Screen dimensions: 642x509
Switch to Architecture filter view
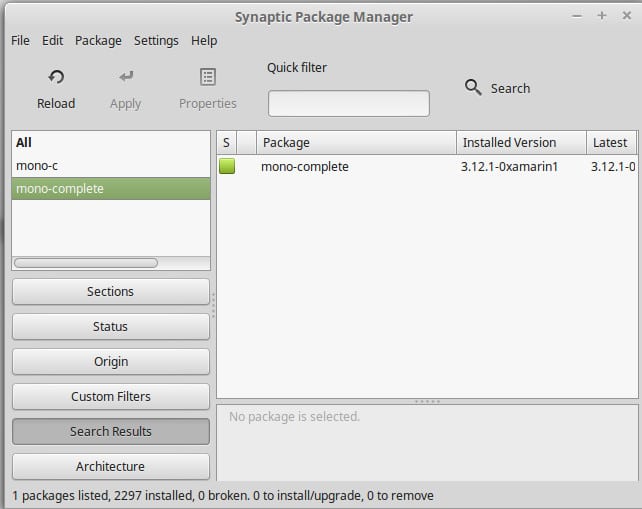110,467
